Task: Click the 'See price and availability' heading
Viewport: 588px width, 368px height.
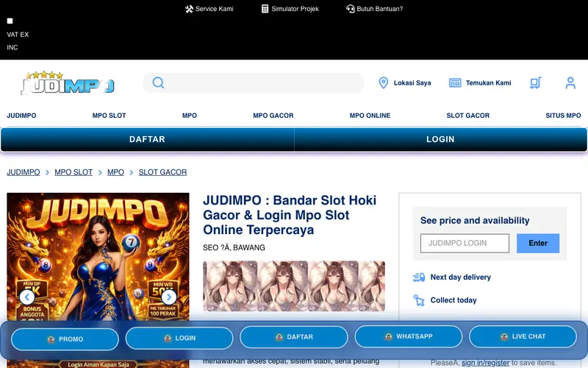Action: (x=475, y=220)
